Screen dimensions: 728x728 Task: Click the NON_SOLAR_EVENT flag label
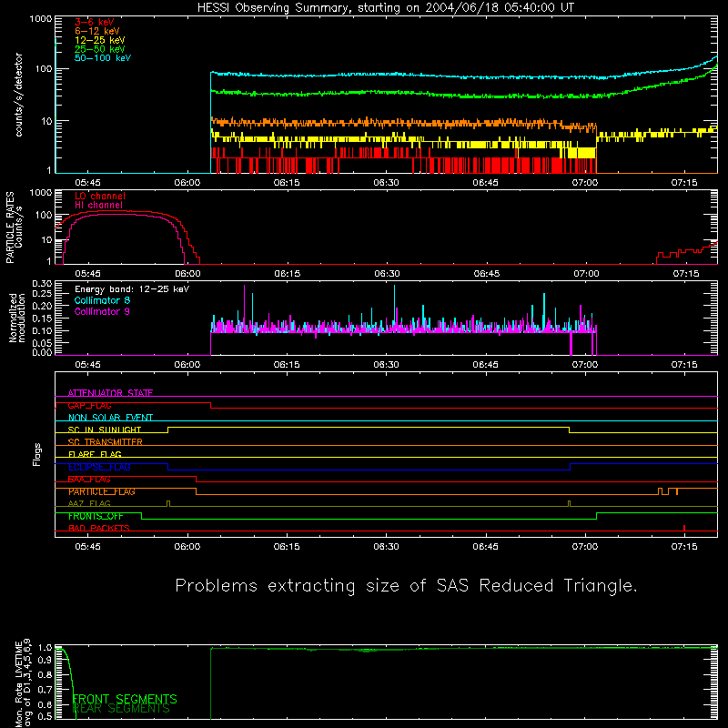[110, 418]
